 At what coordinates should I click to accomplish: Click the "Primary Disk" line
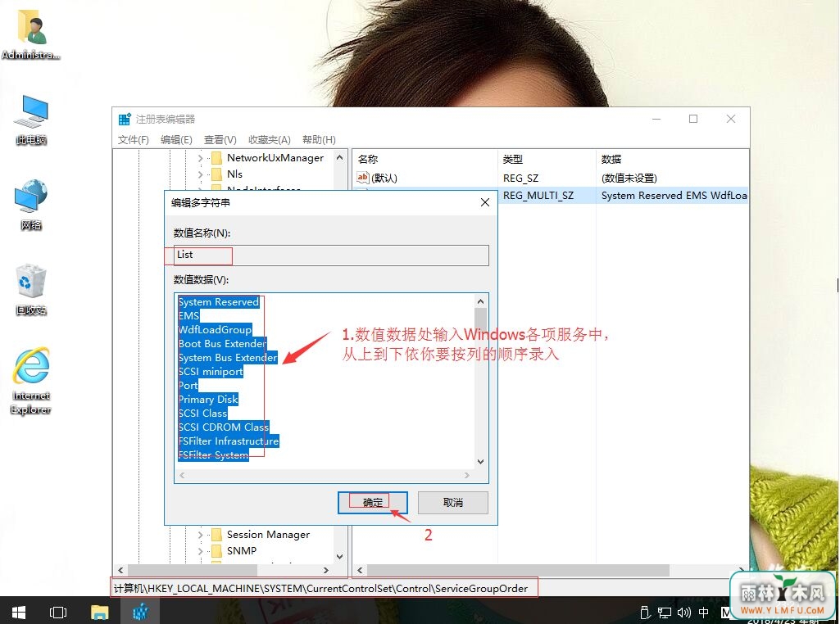(208, 400)
